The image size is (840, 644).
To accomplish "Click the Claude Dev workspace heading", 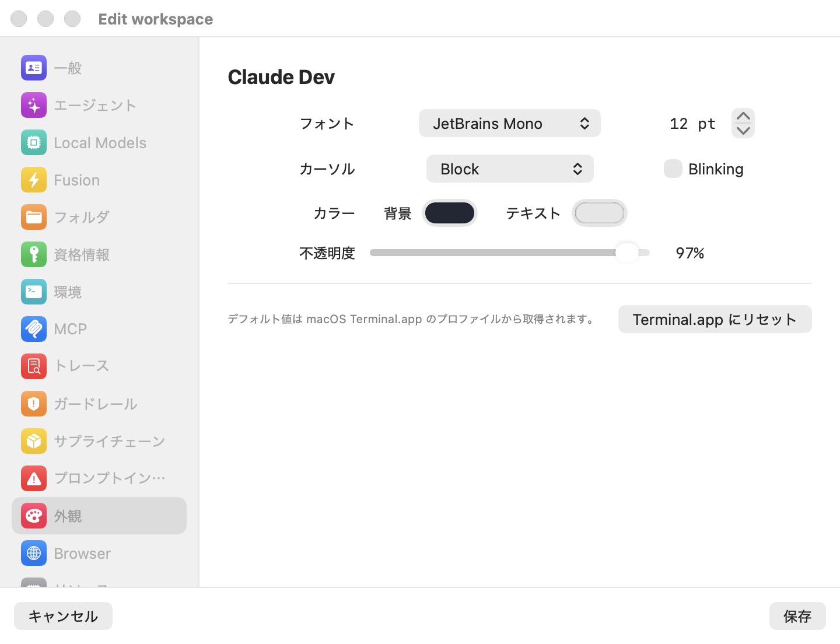I will tap(281, 77).
